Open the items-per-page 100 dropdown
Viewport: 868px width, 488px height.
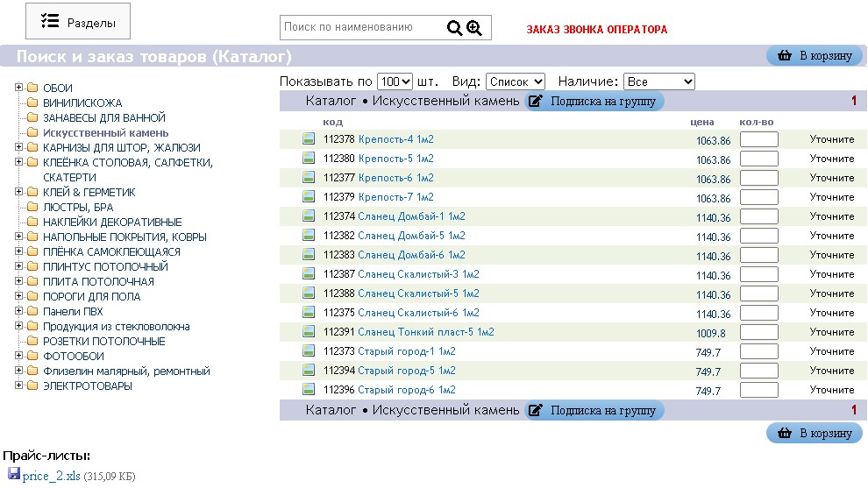point(395,81)
